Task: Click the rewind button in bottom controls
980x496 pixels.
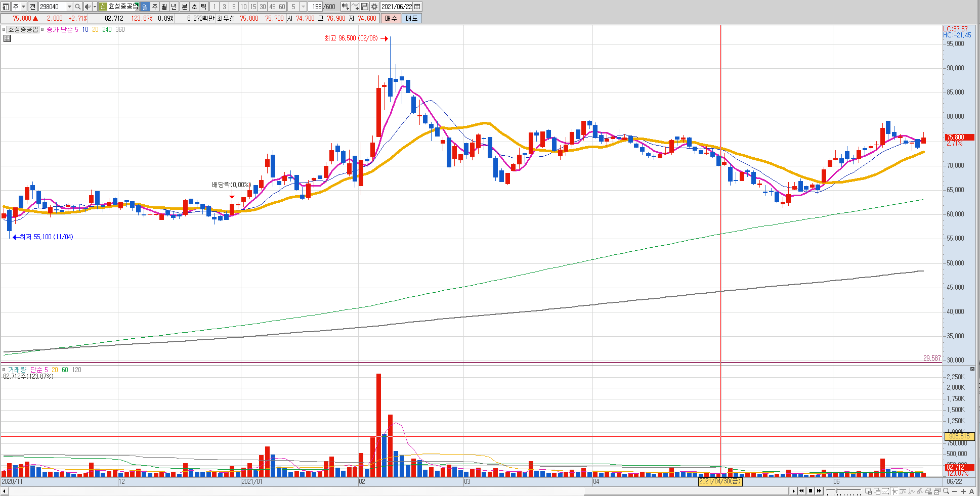Action: 801,491
